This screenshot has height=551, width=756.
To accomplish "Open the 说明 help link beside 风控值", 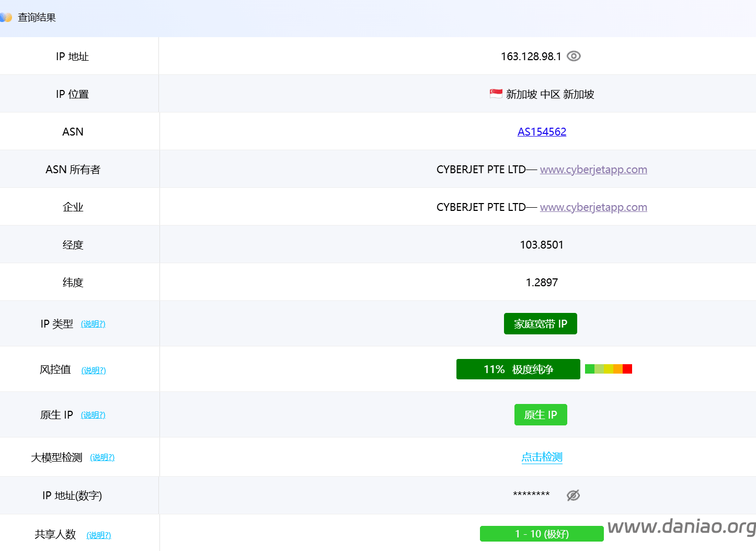I will (94, 370).
